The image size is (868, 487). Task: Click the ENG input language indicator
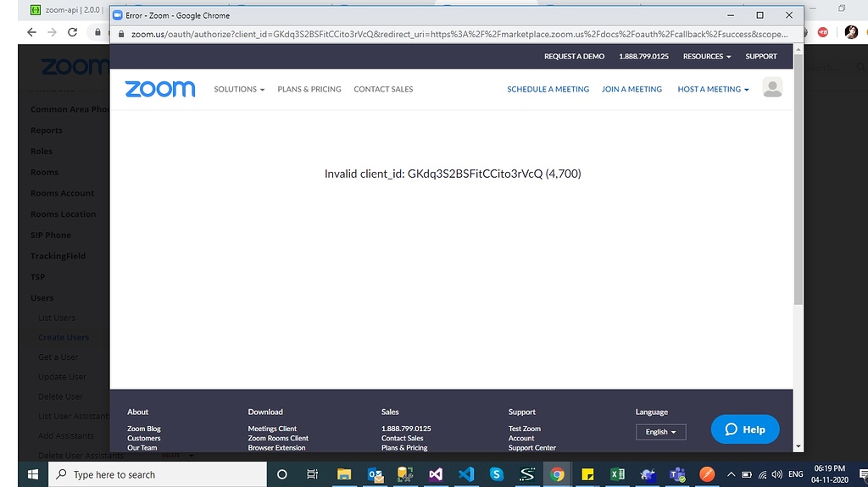coord(795,474)
